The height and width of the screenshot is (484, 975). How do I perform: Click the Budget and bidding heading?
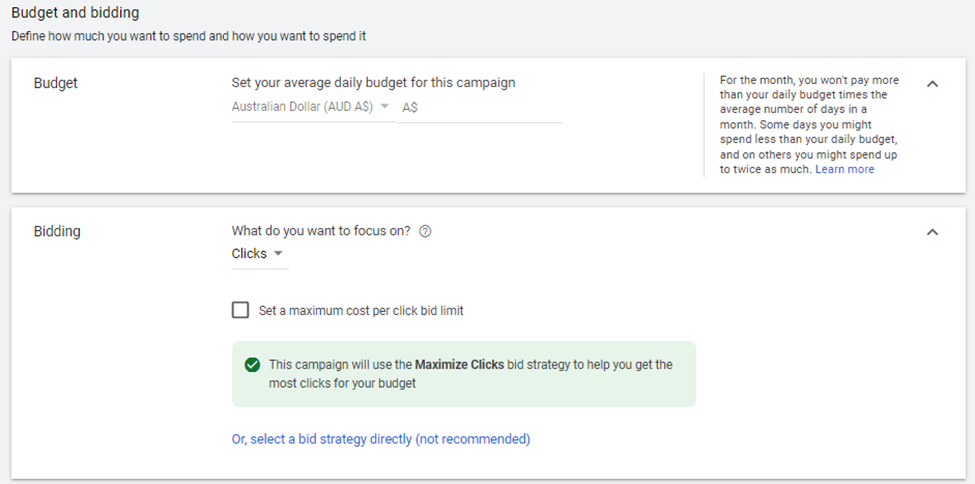[75, 12]
